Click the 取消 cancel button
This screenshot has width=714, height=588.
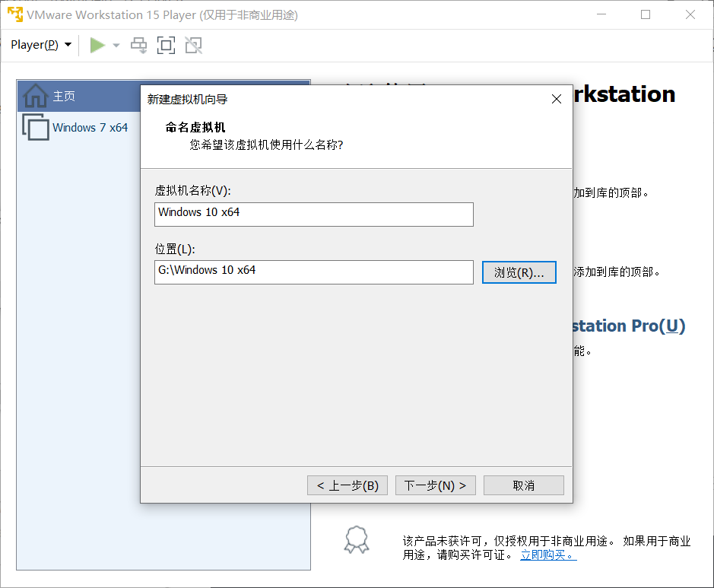point(524,485)
